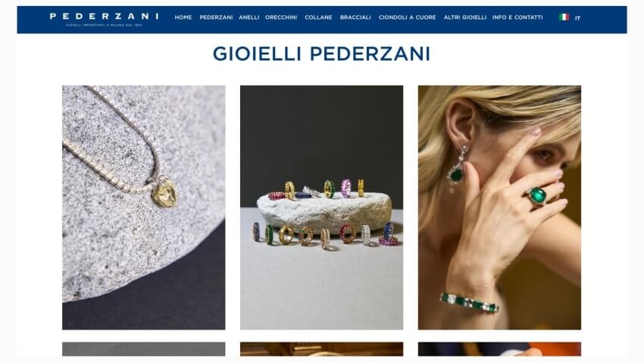Image resolution: width=644 pixels, height=362 pixels.
Task: Open the emerald earring model photo
Action: (499, 208)
